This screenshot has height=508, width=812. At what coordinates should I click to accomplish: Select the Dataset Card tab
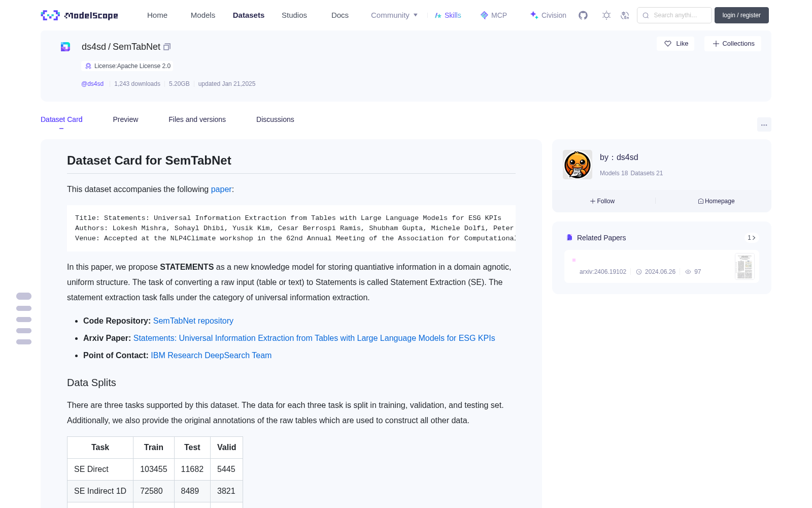61,119
